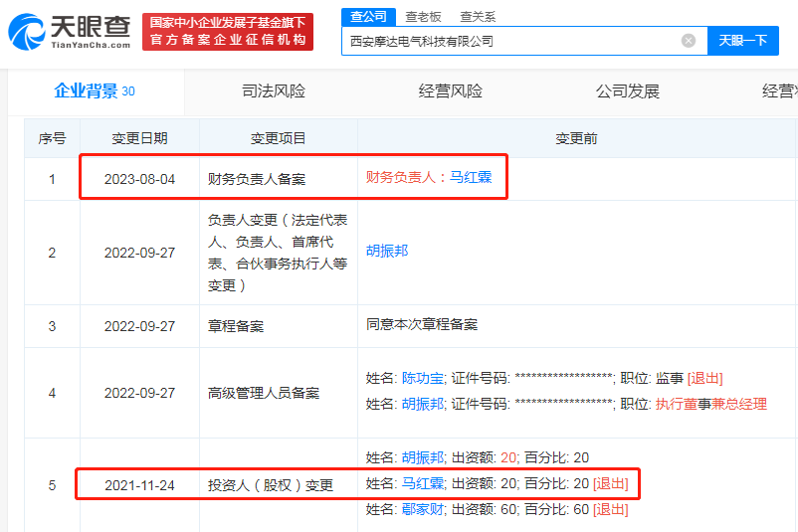Screen dimensions: 798x532
Task: Open the 司法风险 tab
Action: click(x=274, y=91)
